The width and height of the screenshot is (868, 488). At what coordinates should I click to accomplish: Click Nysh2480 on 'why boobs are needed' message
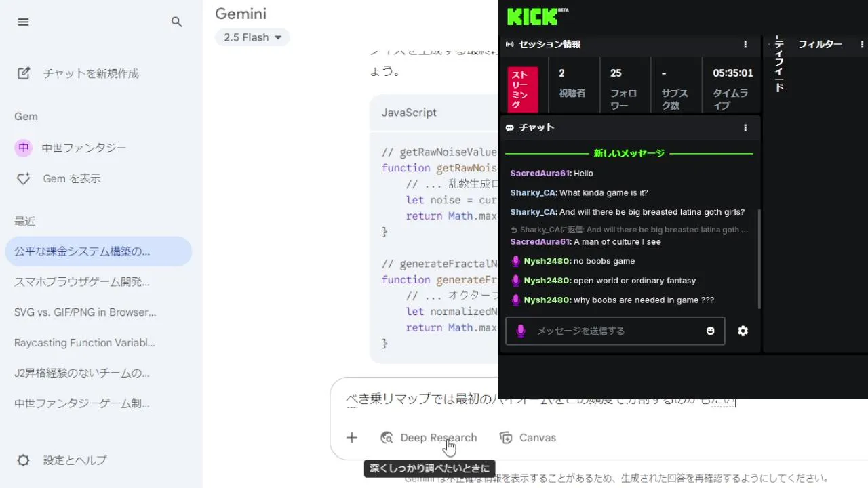[547, 300]
